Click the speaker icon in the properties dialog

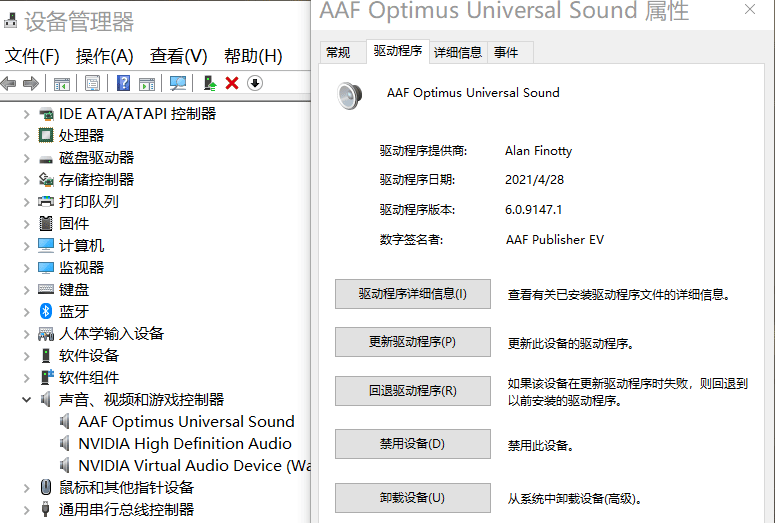tap(350, 96)
